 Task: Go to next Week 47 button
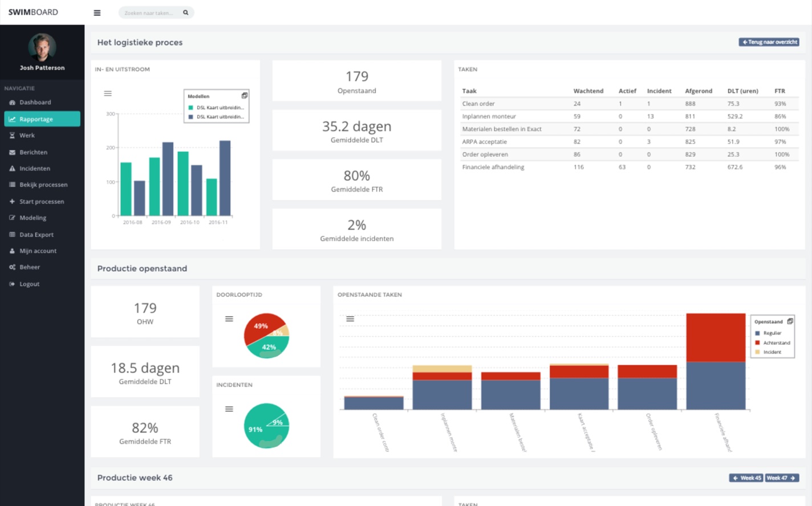782,478
